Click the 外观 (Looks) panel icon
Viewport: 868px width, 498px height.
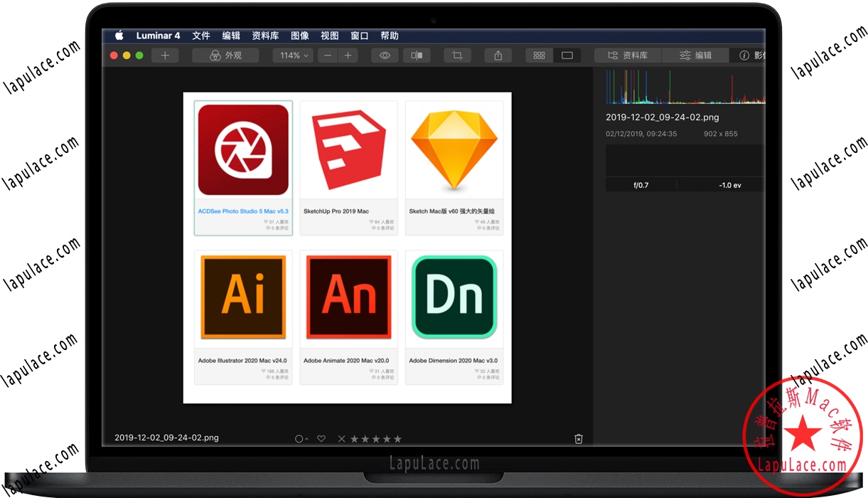225,55
